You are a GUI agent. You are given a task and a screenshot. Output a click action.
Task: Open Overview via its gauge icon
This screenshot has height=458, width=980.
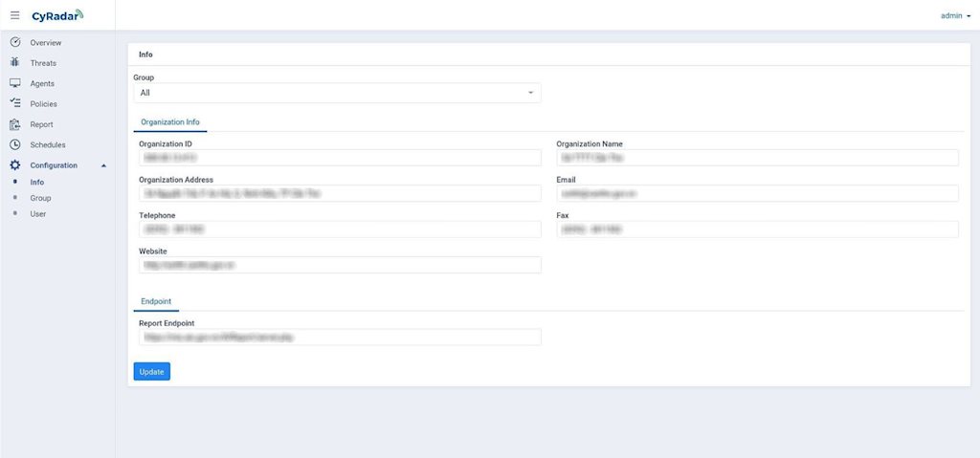click(15, 43)
